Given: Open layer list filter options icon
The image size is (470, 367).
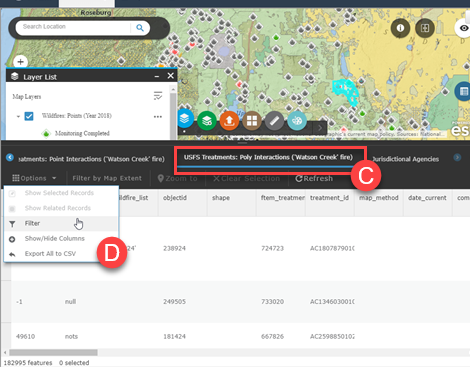Looking at the screenshot, I should pos(158,96).
